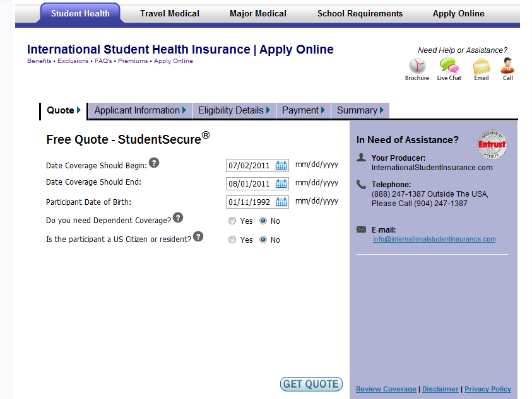Open the Benefits link
The height and width of the screenshot is (399, 532).
pos(39,61)
